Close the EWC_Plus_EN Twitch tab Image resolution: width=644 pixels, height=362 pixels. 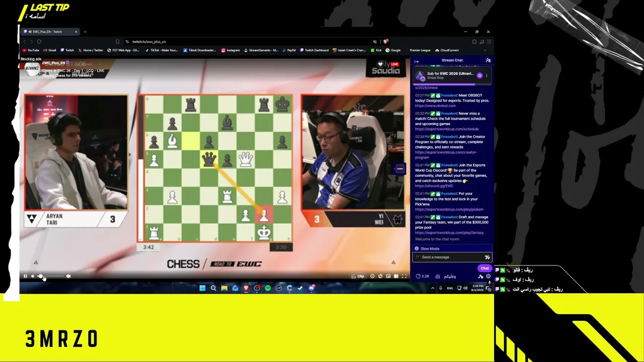[x=76, y=32]
